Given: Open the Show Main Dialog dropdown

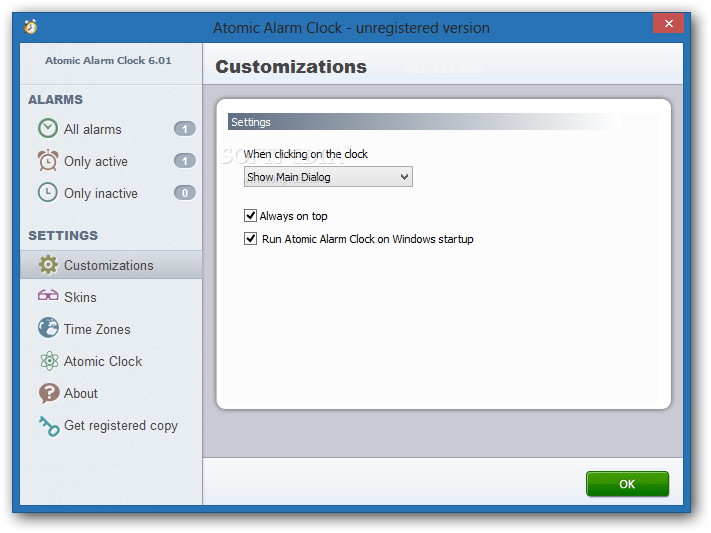Looking at the screenshot, I should [x=328, y=176].
